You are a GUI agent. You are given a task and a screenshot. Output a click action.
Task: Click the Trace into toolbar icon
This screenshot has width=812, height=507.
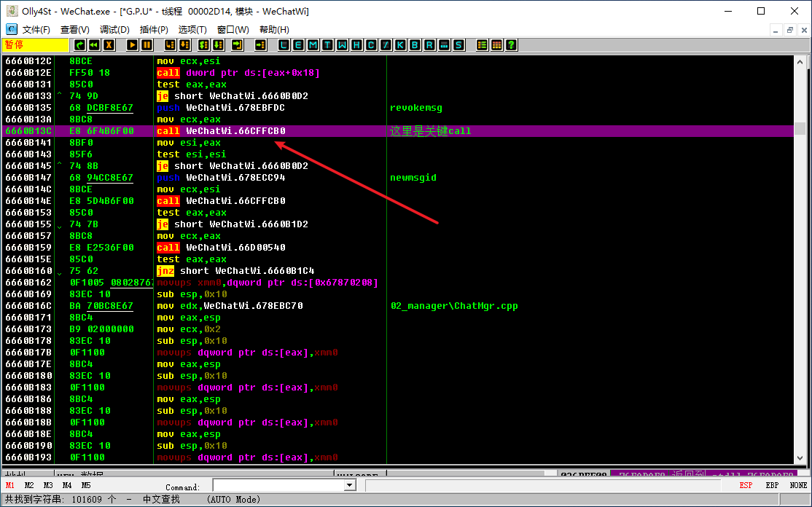pos(203,45)
